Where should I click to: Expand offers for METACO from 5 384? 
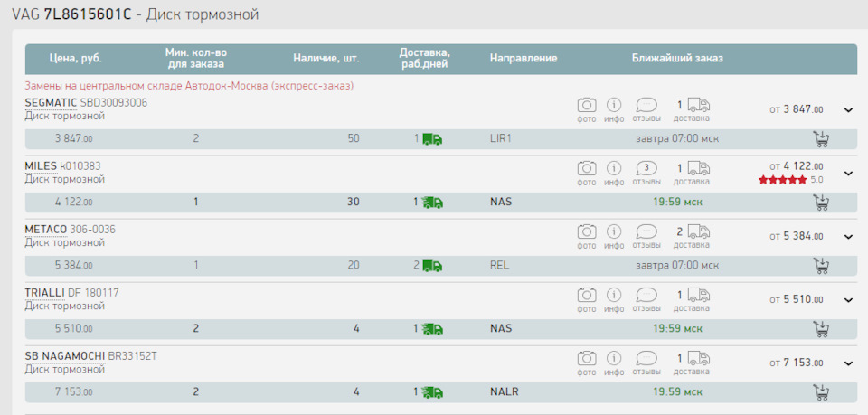click(849, 237)
